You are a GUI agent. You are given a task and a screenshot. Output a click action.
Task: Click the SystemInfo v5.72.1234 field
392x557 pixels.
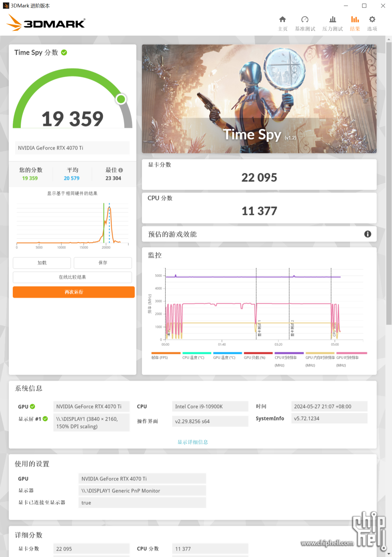coord(329,419)
